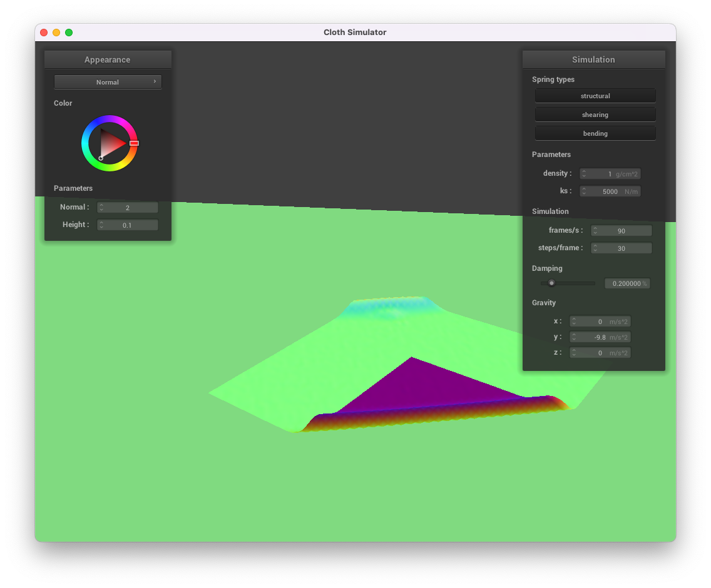Click the ks value field

610,191
